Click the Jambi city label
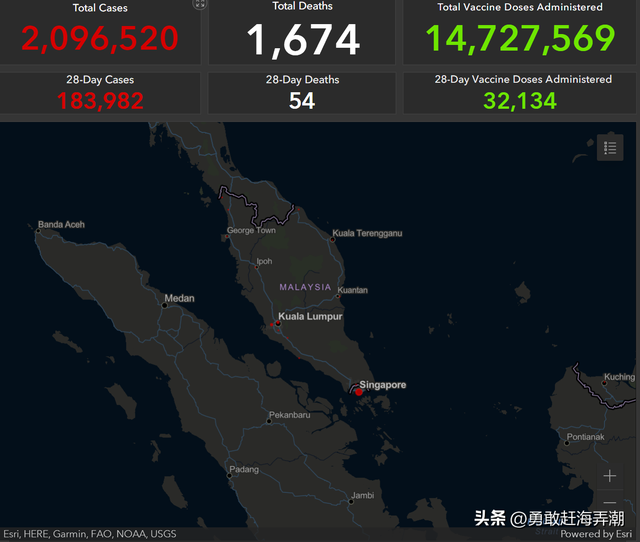The width and height of the screenshot is (640, 542). [x=363, y=495]
